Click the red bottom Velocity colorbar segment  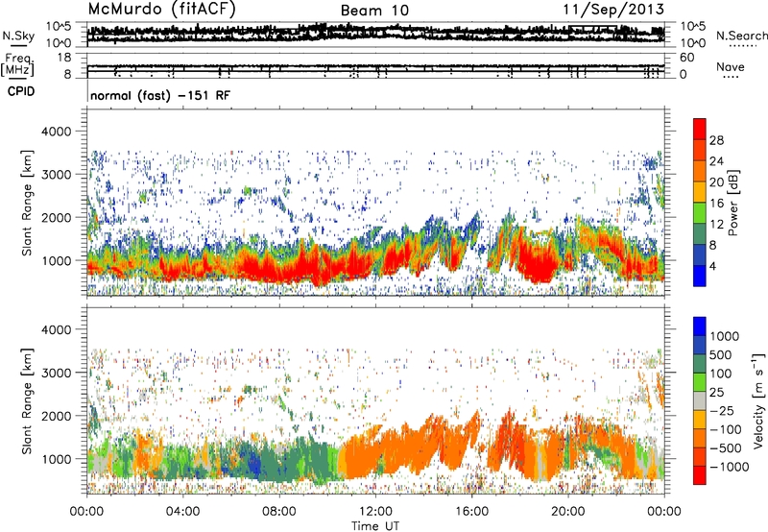700,475
